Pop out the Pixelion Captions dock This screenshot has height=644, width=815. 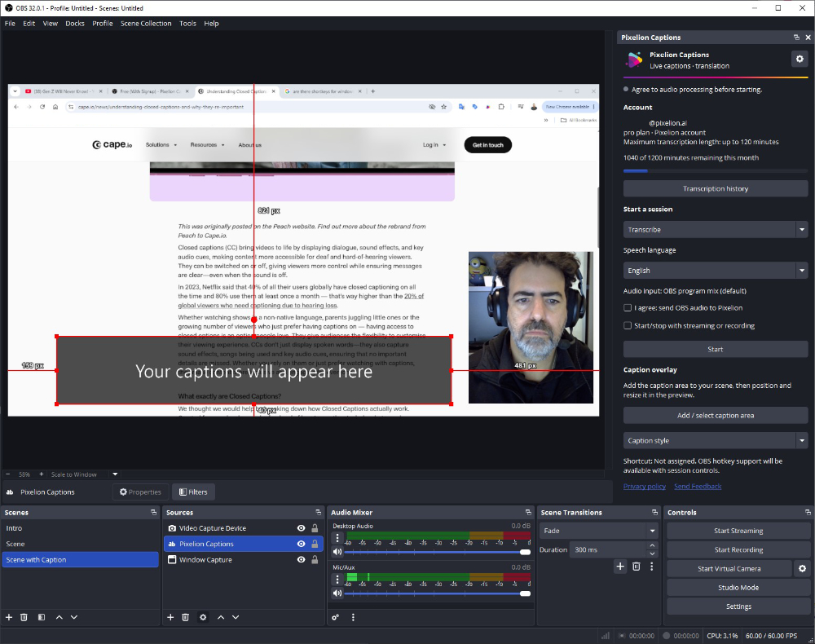pyautogui.click(x=796, y=37)
